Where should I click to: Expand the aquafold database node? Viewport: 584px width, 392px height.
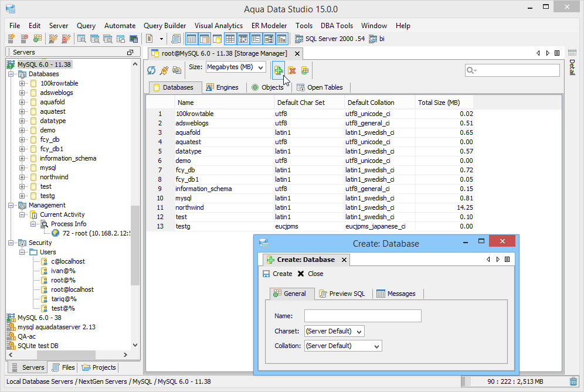click(x=22, y=102)
